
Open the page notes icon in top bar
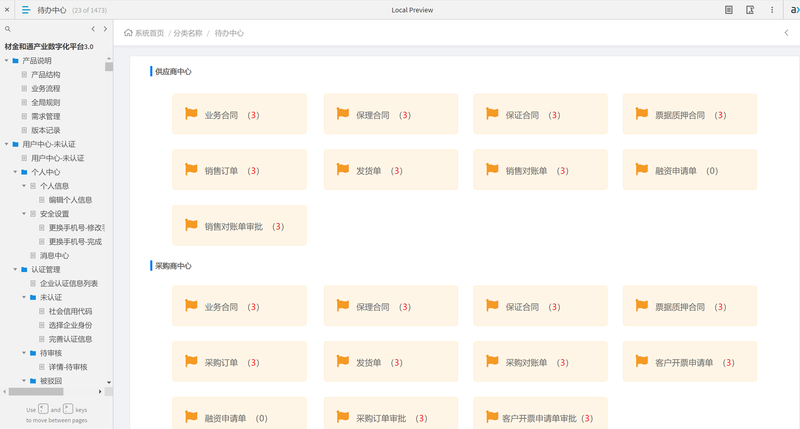pos(729,10)
